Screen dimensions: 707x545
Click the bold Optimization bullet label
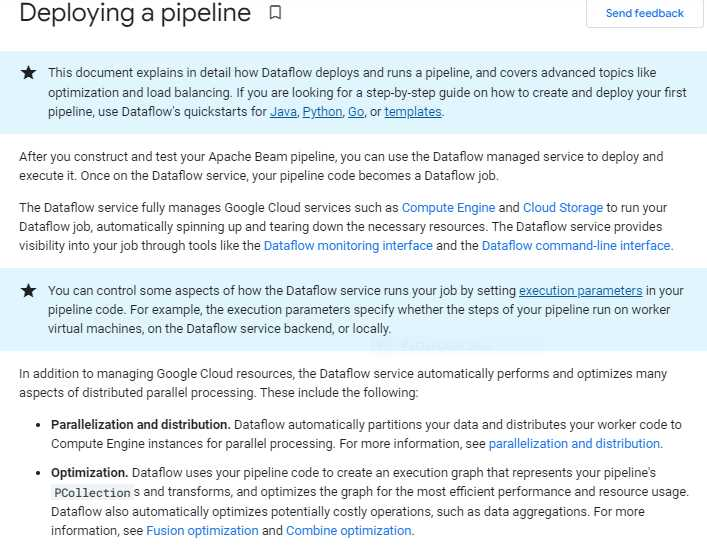(90, 472)
